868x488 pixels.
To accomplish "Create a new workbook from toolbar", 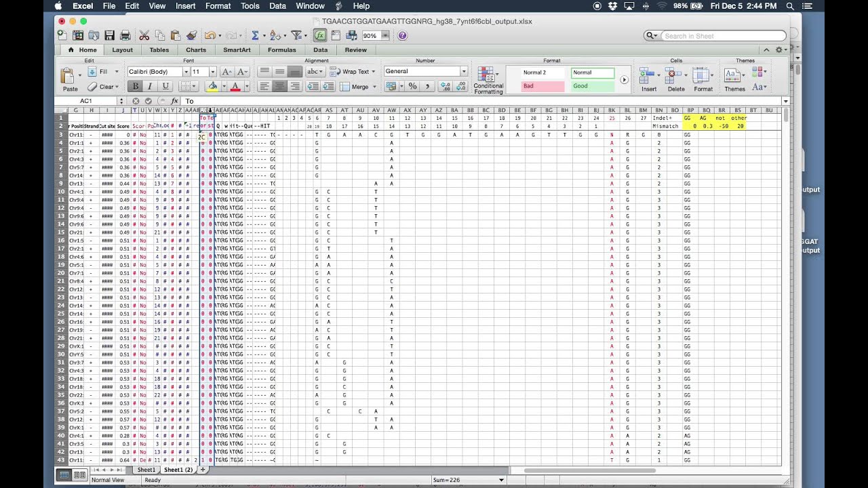I will [x=63, y=35].
